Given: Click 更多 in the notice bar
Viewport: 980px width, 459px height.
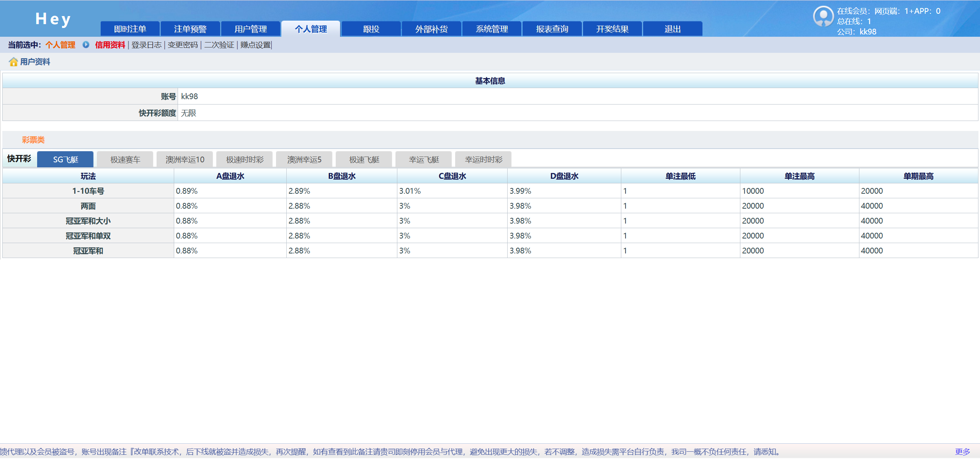Looking at the screenshot, I should (x=962, y=452).
